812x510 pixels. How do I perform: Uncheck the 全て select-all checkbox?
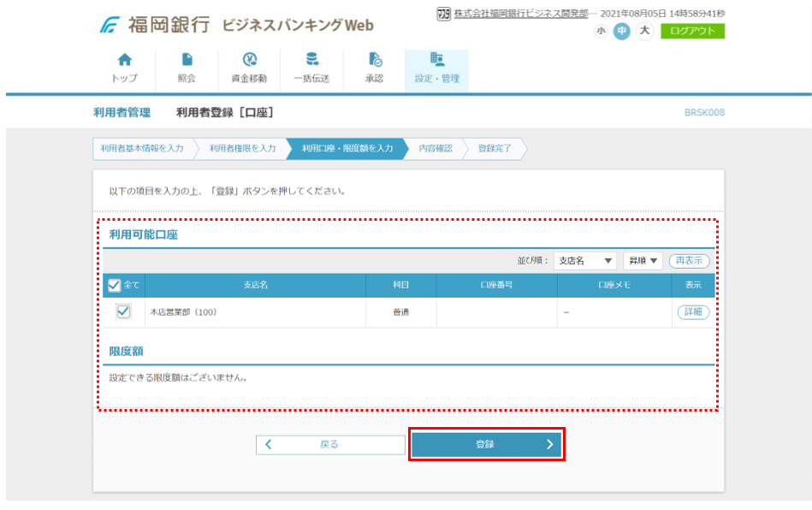pos(115,286)
